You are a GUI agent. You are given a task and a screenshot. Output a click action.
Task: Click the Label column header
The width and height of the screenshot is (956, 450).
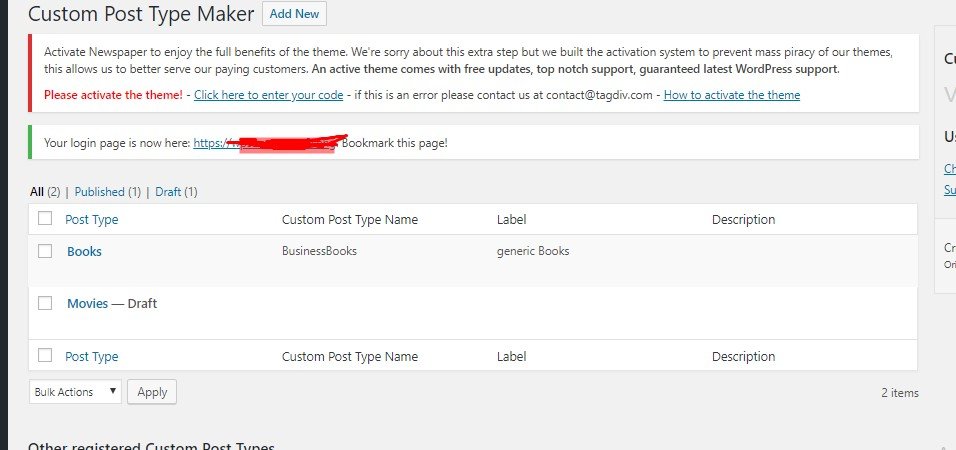[x=511, y=220]
